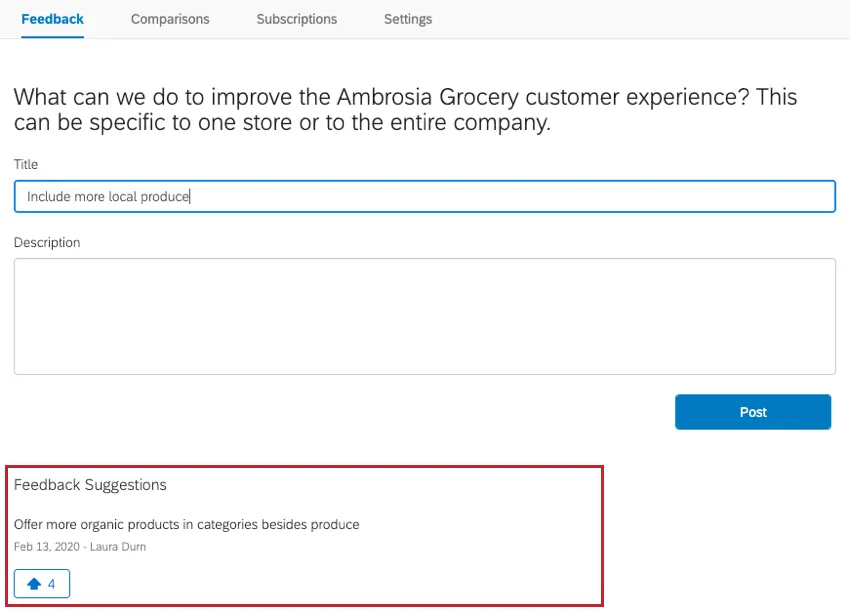Click the Feedback Suggestions heading

(90, 484)
